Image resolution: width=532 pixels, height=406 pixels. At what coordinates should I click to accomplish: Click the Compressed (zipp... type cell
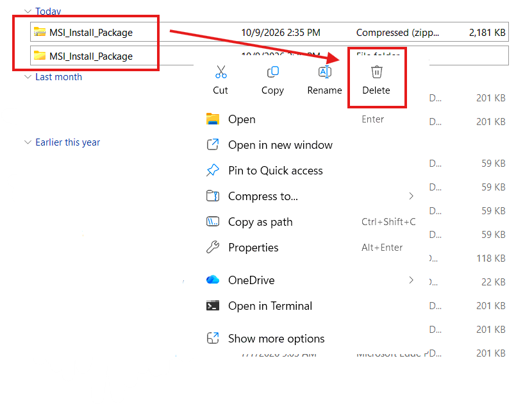point(397,32)
